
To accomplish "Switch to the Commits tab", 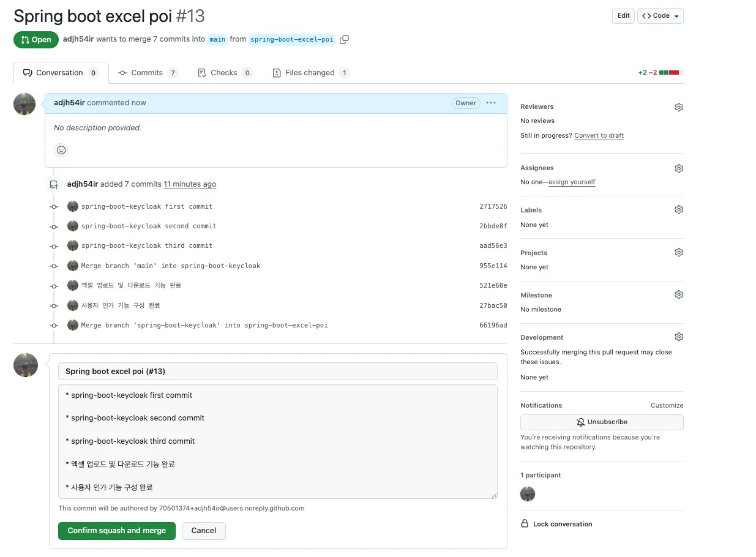I will point(148,73).
